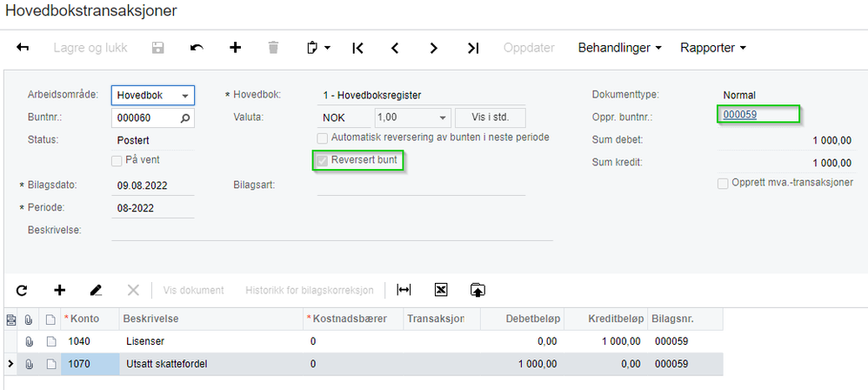
Task: Click the undo cancel icon
Action: (x=197, y=48)
